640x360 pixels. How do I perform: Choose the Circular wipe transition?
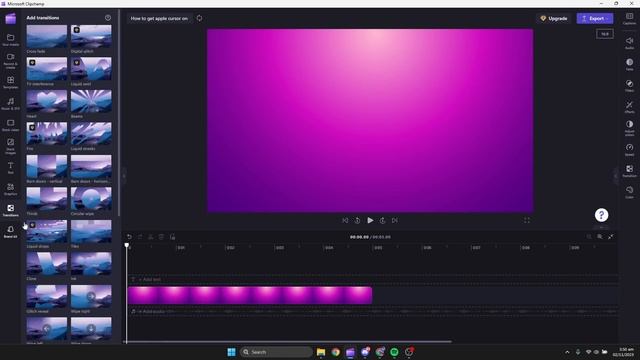tap(91, 198)
